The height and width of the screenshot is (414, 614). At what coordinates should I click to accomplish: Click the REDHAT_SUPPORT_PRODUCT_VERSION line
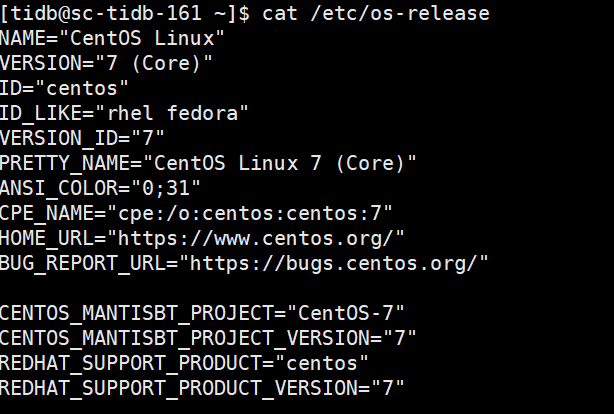pos(202,387)
